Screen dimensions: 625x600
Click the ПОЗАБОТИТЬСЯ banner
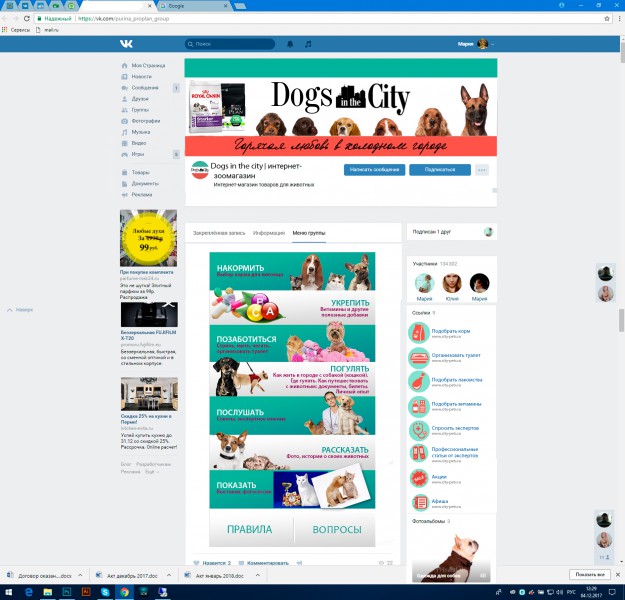pyautogui.click(x=292, y=343)
